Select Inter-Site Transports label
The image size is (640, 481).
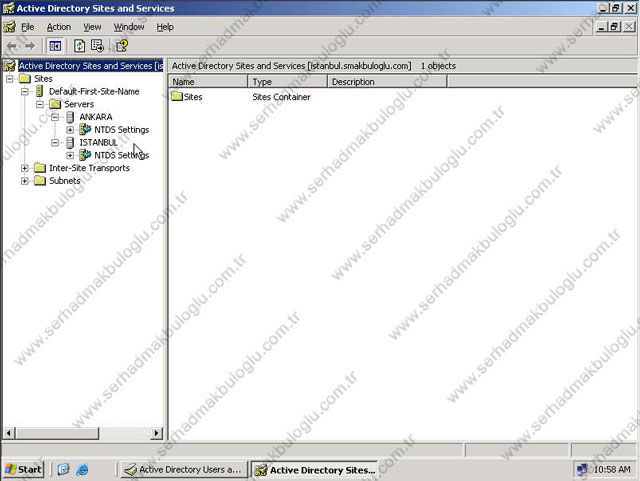[x=89, y=168]
